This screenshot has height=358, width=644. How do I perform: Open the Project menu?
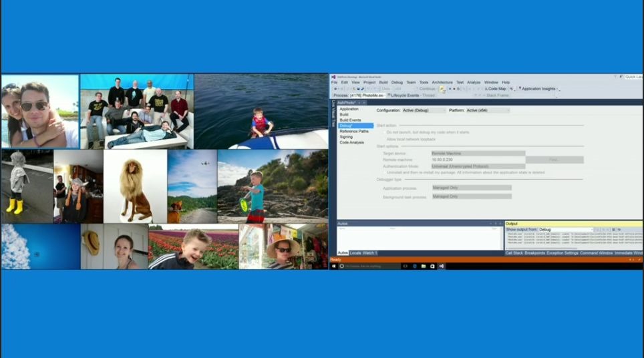pos(369,83)
